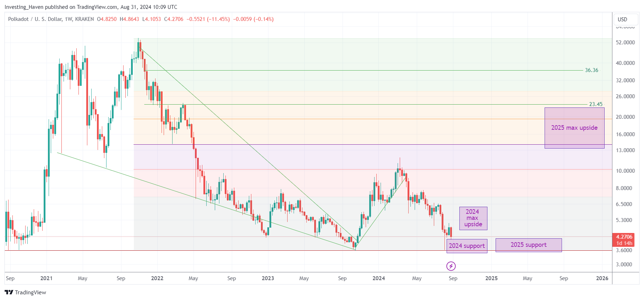
Task: Click the current price tag 4.2706
Action: tap(624, 237)
